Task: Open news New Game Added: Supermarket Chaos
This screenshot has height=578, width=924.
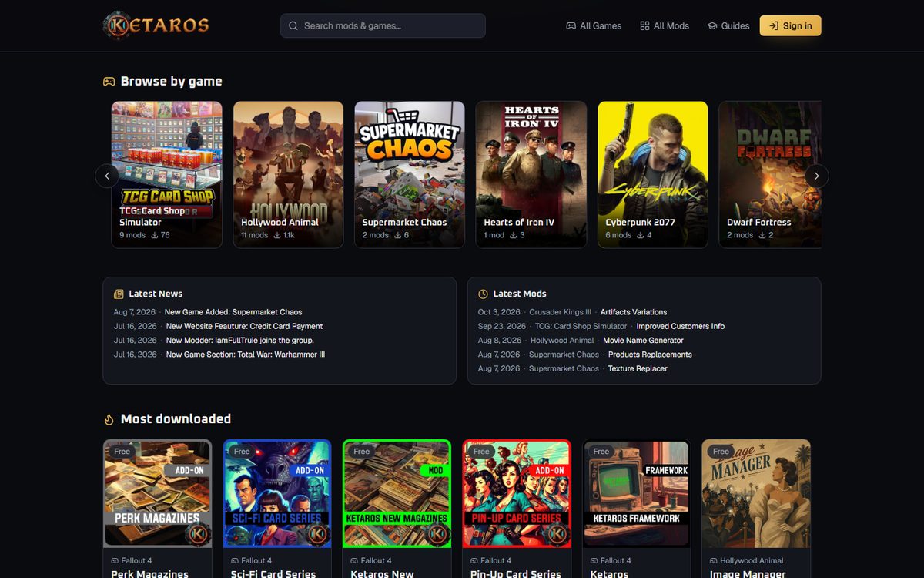Action: pos(233,312)
